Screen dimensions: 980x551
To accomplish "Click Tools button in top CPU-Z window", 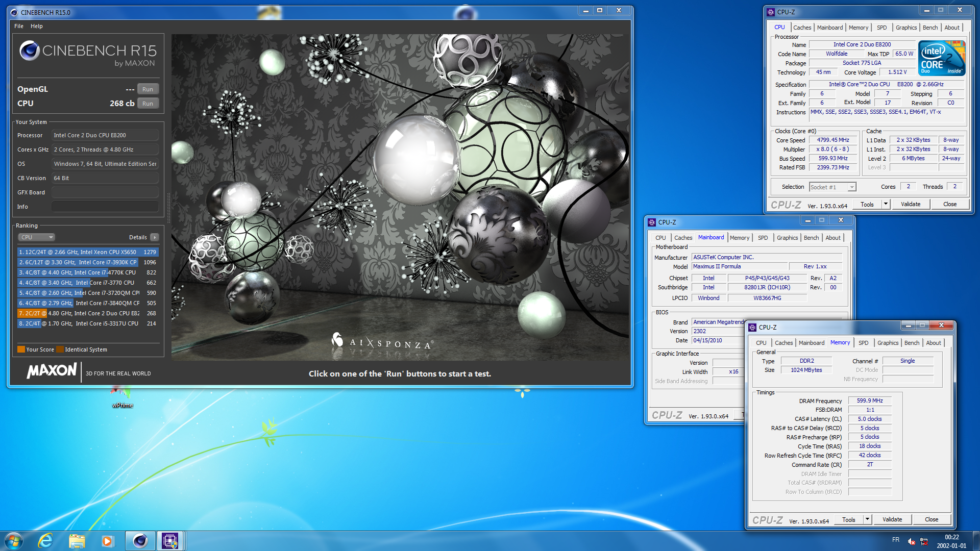I will point(867,204).
